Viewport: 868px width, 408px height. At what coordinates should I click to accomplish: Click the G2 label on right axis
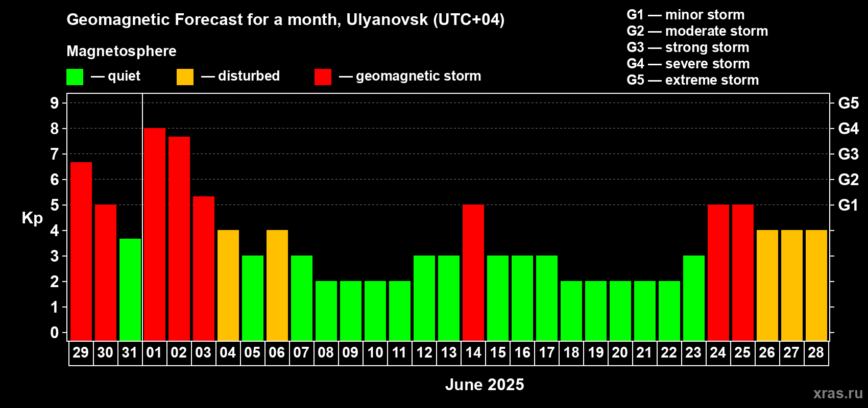tap(849, 180)
